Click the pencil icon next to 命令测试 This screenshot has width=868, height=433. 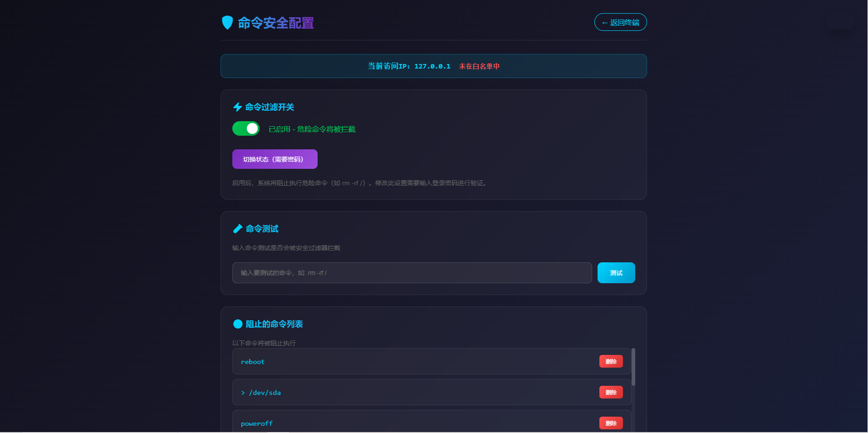coord(238,229)
